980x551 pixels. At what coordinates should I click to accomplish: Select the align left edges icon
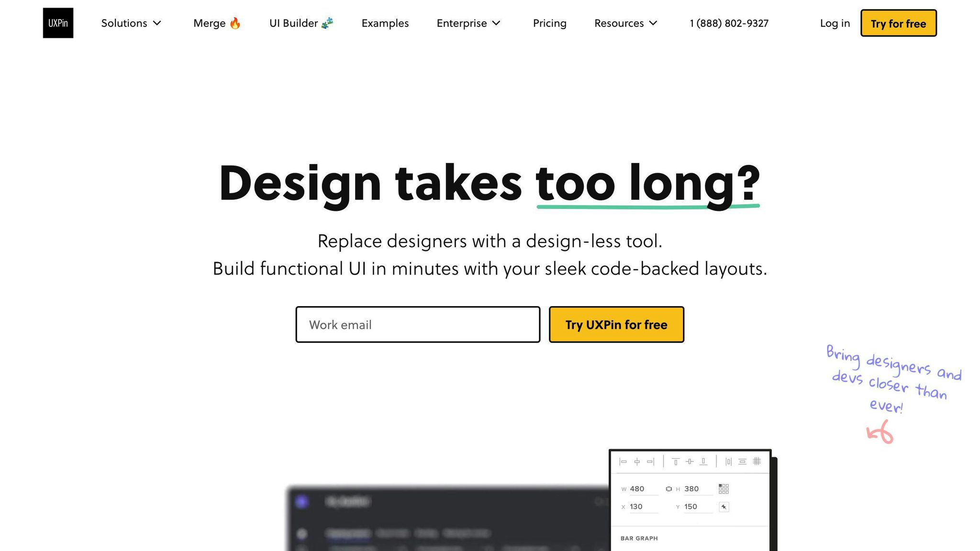(623, 462)
